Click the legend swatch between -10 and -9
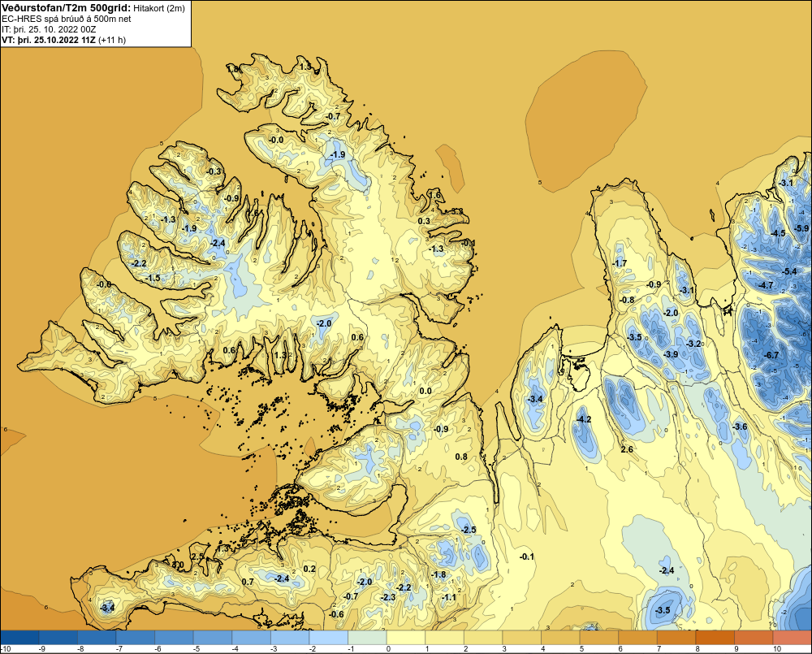This screenshot has height=654, width=812. point(19,637)
